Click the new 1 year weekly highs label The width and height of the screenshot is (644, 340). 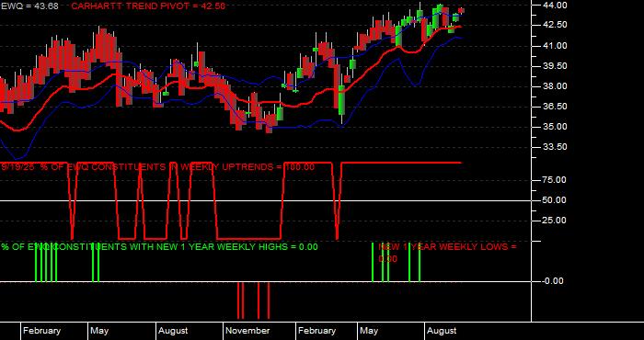click(160, 247)
